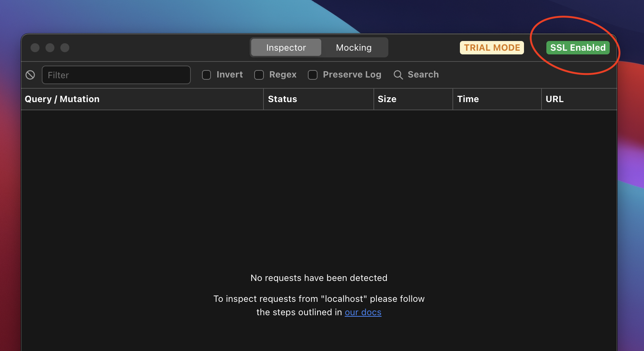Switch to the Inspector tab
This screenshot has width=644, height=351.
pyautogui.click(x=286, y=47)
